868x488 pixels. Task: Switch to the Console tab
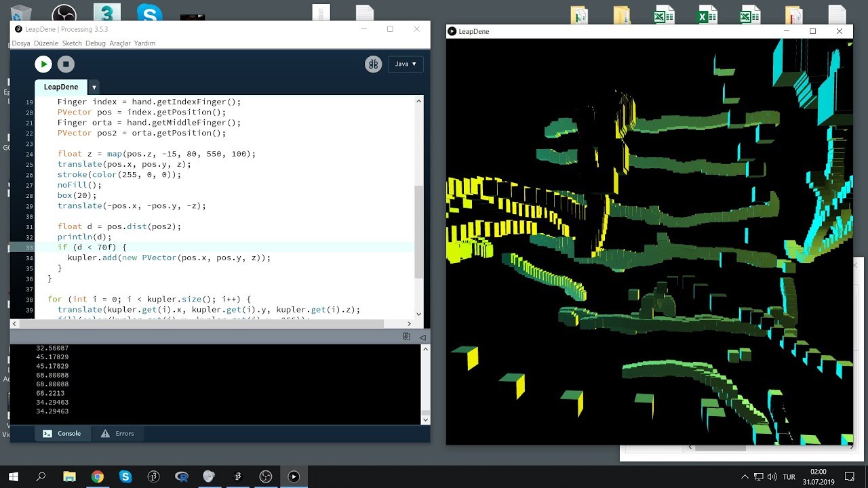pos(62,434)
